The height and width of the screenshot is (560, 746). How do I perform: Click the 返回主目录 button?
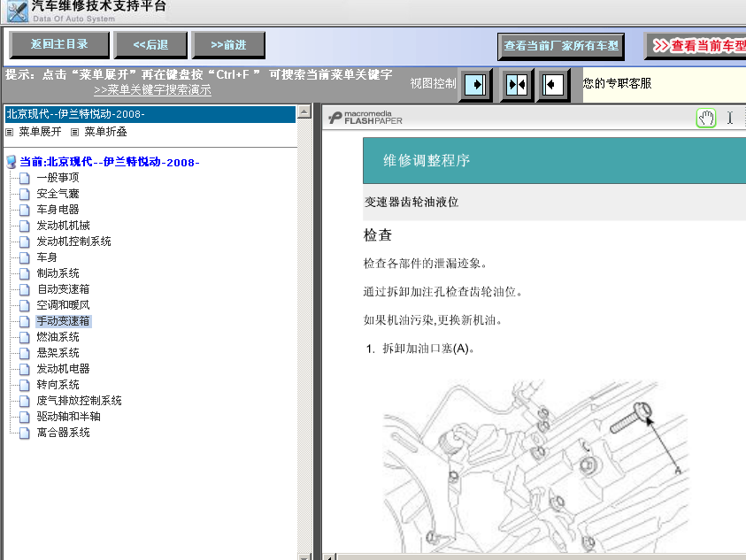point(59,45)
